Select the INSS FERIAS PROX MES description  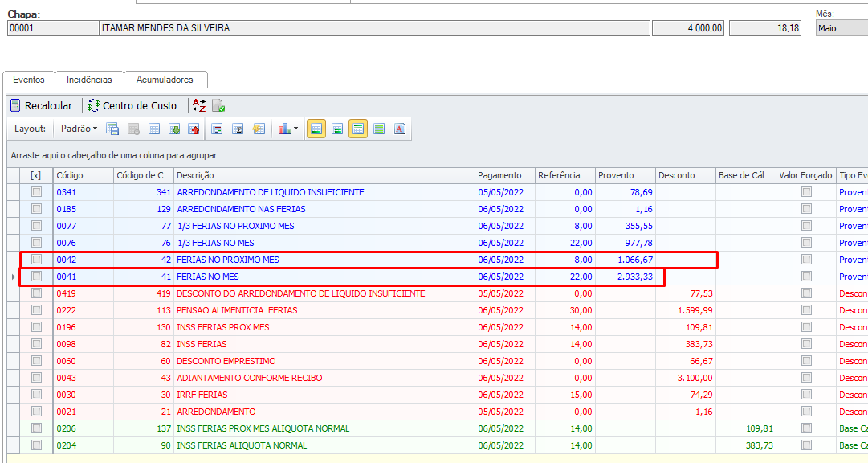pos(222,327)
